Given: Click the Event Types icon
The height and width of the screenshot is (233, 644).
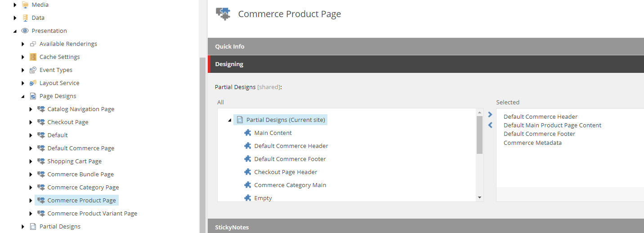Looking at the screenshot, I should point(33,70).
